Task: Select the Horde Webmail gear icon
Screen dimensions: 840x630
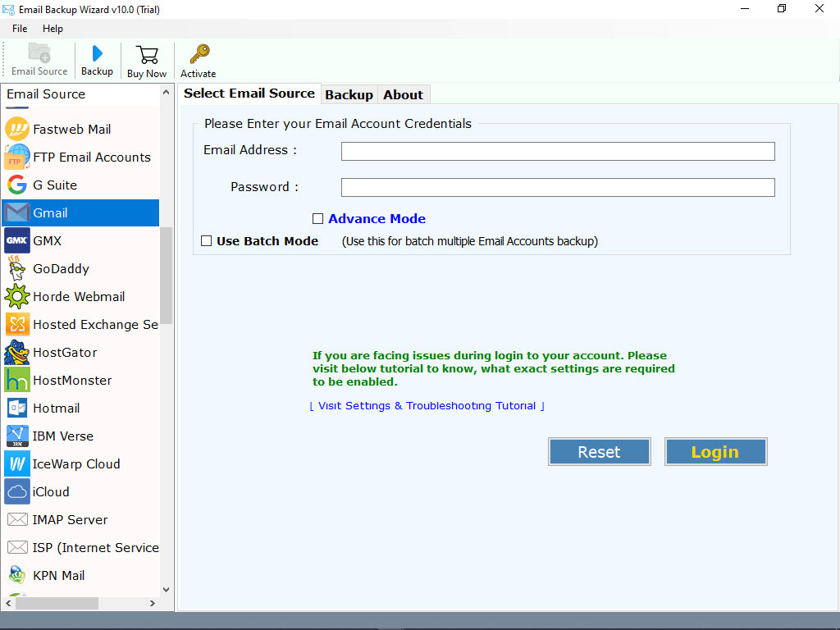Action: point(17,296)
